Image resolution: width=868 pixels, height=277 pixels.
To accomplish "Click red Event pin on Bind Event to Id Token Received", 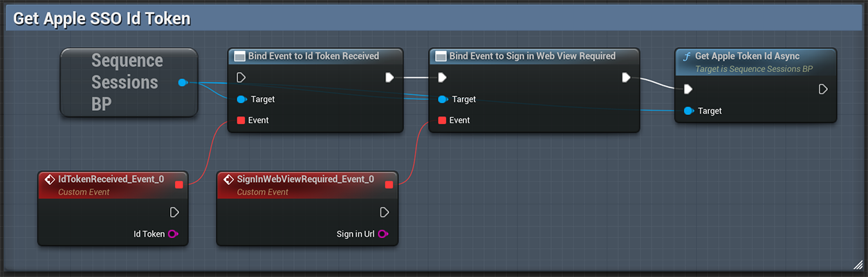I will pos(241,120).
